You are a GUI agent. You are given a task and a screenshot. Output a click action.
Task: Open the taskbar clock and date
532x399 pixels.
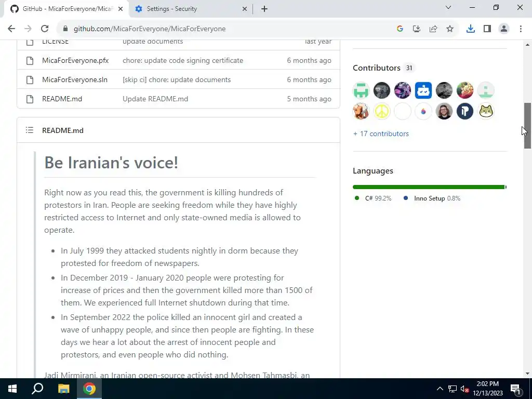click(487, 389)
